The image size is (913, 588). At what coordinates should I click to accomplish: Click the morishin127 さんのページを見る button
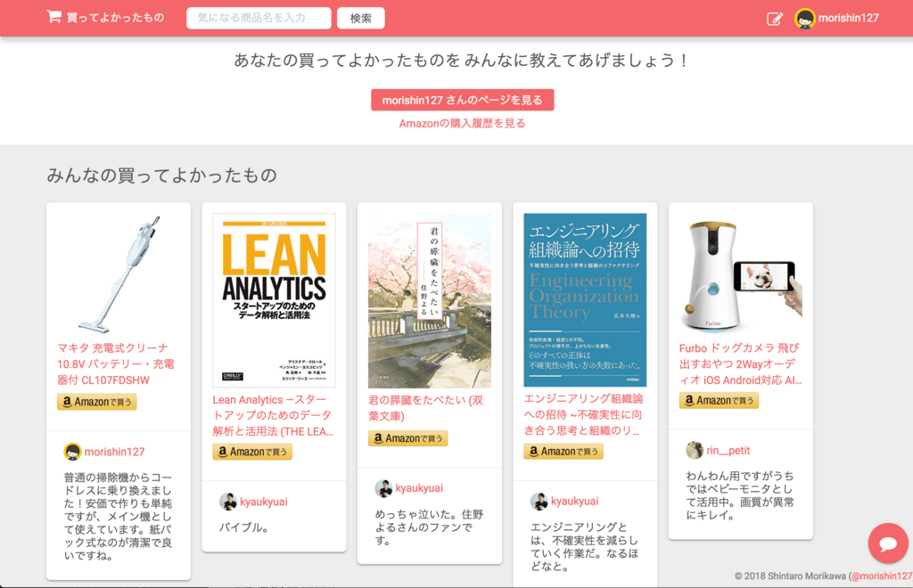click(463, 100)
